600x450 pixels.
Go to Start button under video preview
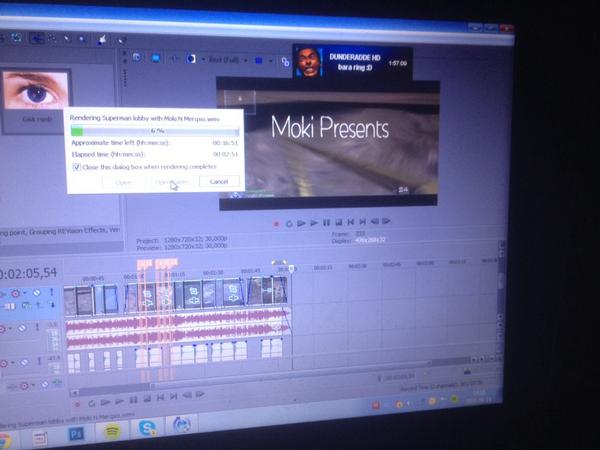click(x=351, y=222)
